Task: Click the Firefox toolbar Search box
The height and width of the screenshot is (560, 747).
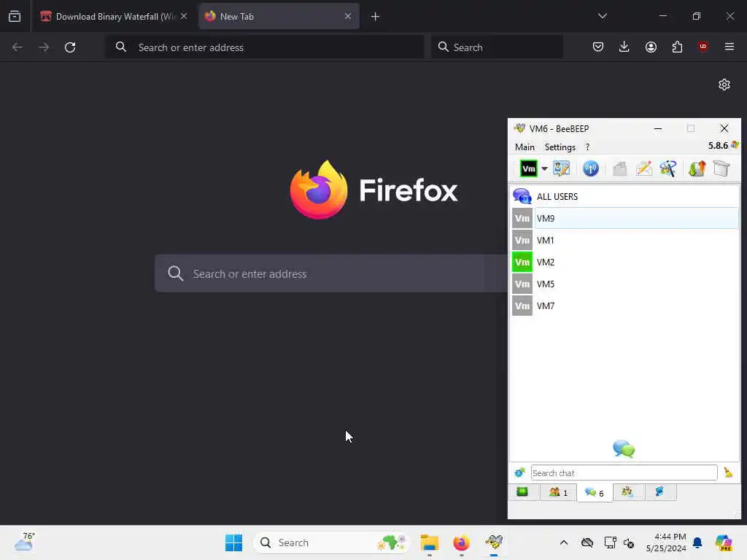Action: (497, 47)
